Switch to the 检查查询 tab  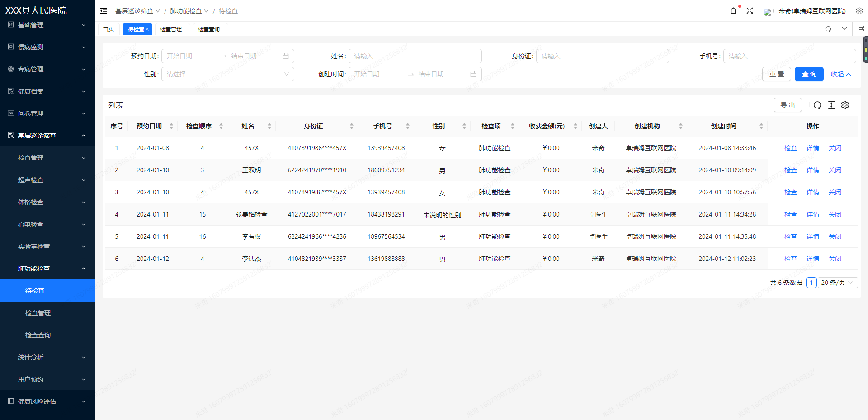(x=209, y=29)
